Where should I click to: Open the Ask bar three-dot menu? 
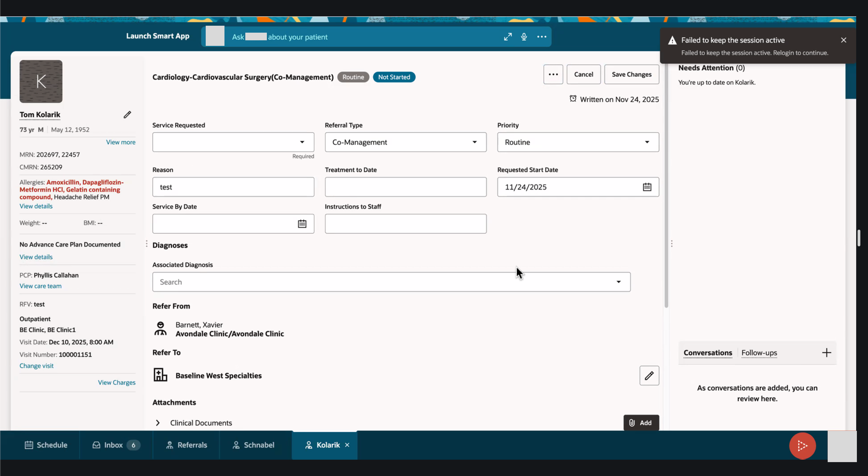point(542,37)
